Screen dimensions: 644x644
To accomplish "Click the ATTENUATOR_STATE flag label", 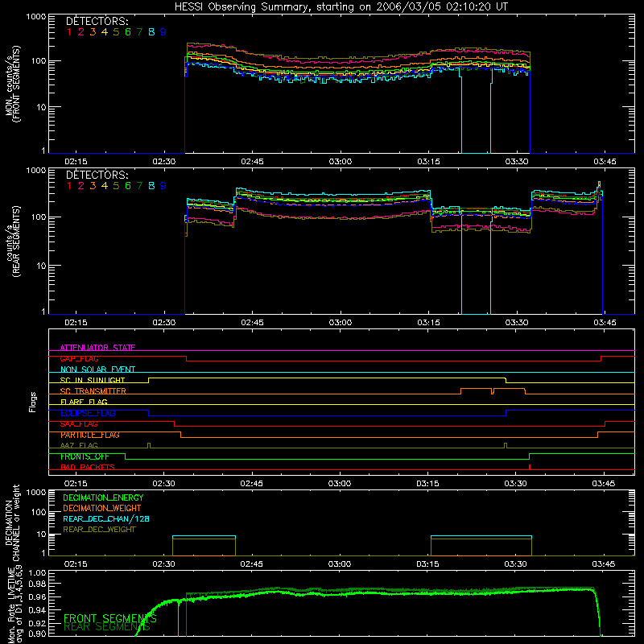I will pos(97,348).
